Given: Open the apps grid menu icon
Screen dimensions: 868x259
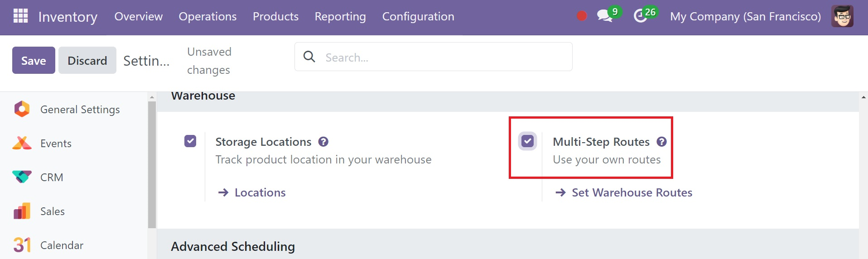Looking at the screenshot, I should [x=20, y=16].
